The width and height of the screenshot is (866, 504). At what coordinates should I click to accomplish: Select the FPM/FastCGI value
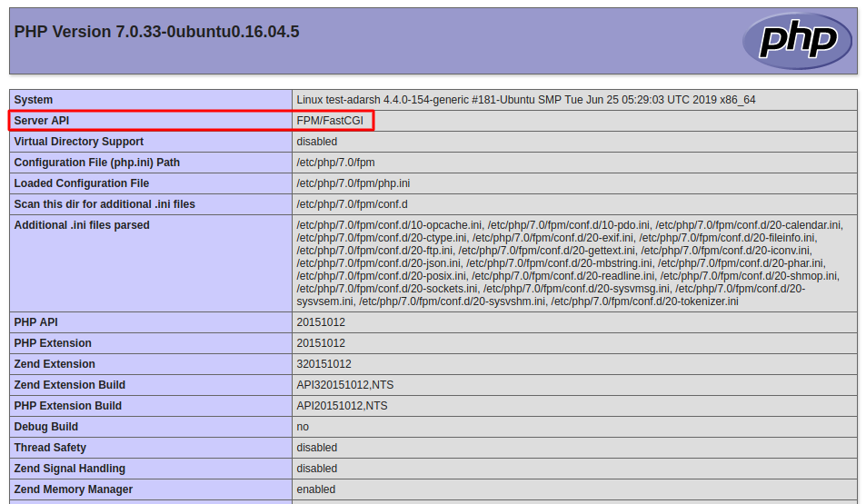point(330,121)
